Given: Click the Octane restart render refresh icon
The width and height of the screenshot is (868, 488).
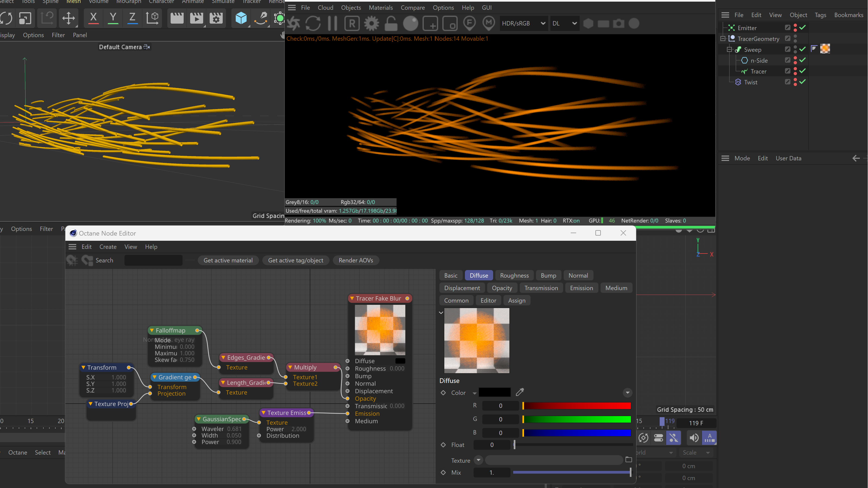Looking at the screenshot, I should [313, 23].
